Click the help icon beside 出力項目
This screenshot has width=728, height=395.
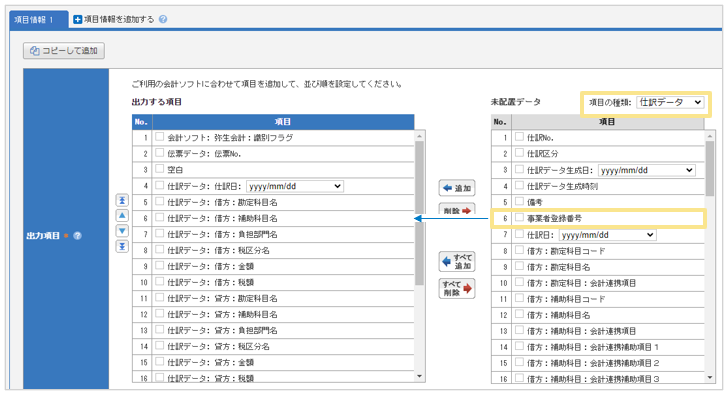(78, 236)
